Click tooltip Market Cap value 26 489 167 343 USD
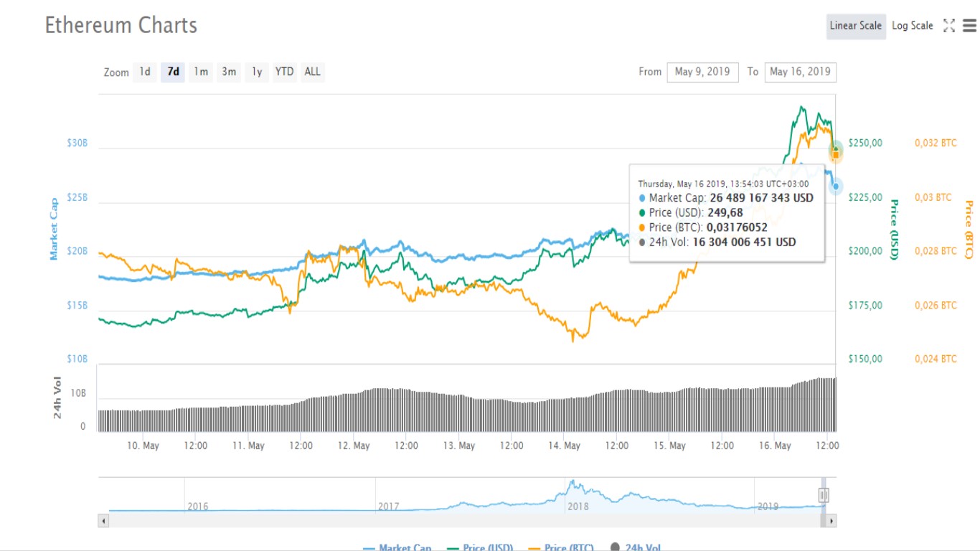 [762, 198]
